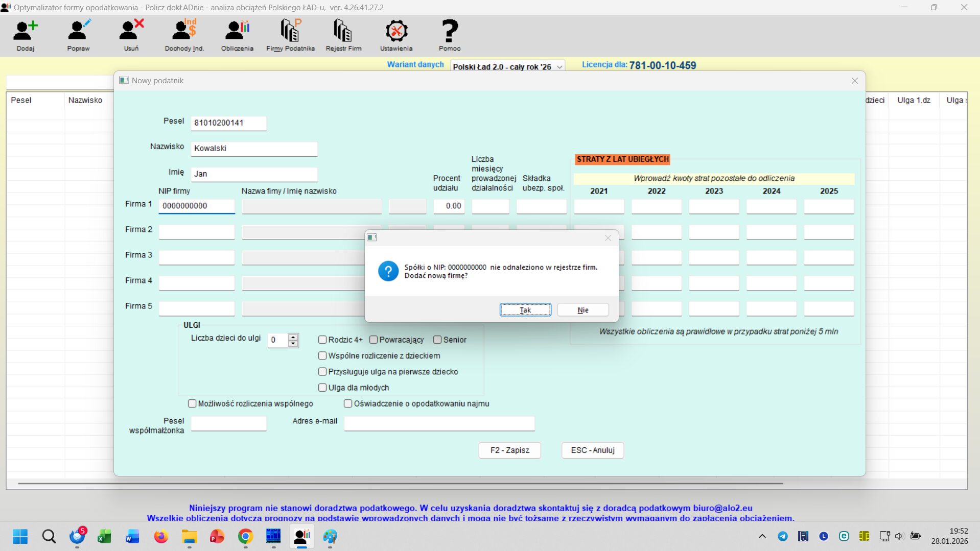Check Ulga dla młodych option
Screen dimensions: 980x551
tap(322, 388)
